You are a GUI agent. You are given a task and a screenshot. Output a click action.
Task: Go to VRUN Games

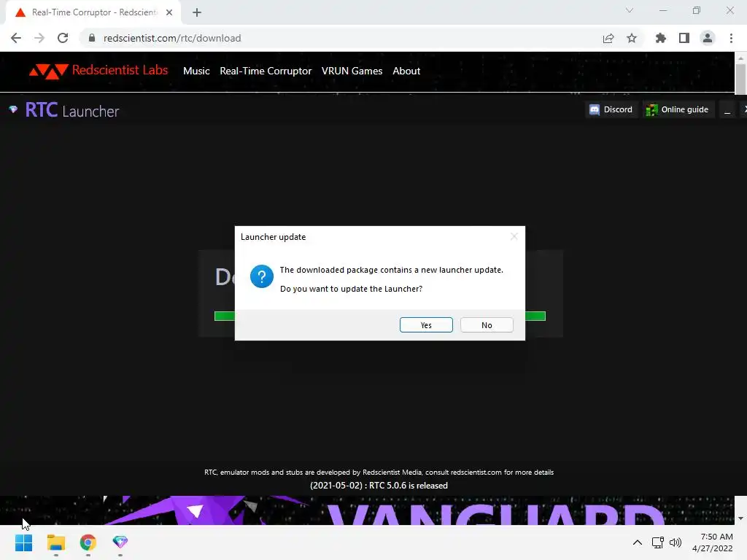(x=352, y=71)
